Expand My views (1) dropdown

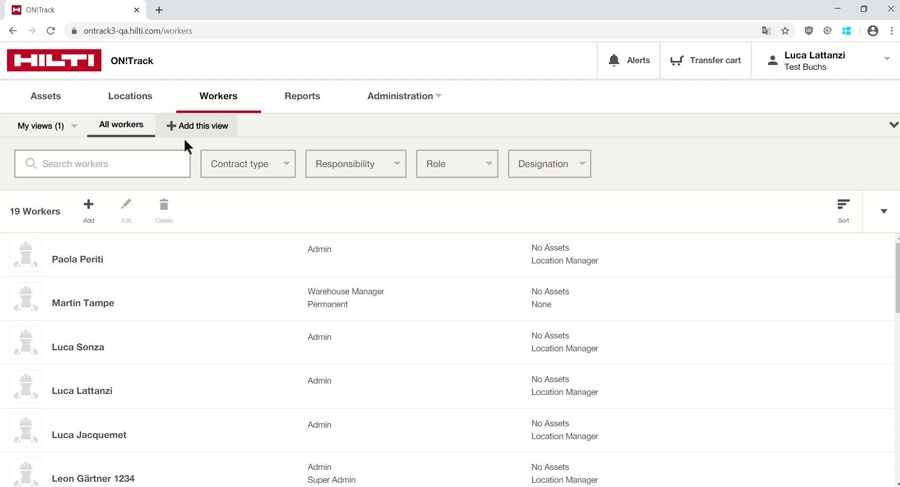coord(46,126)
